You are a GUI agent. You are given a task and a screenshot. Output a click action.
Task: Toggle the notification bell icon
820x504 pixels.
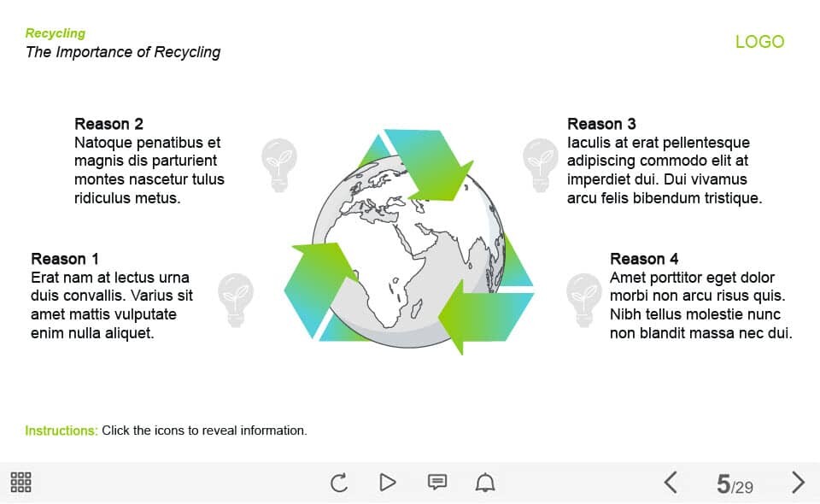pos(485,483)
